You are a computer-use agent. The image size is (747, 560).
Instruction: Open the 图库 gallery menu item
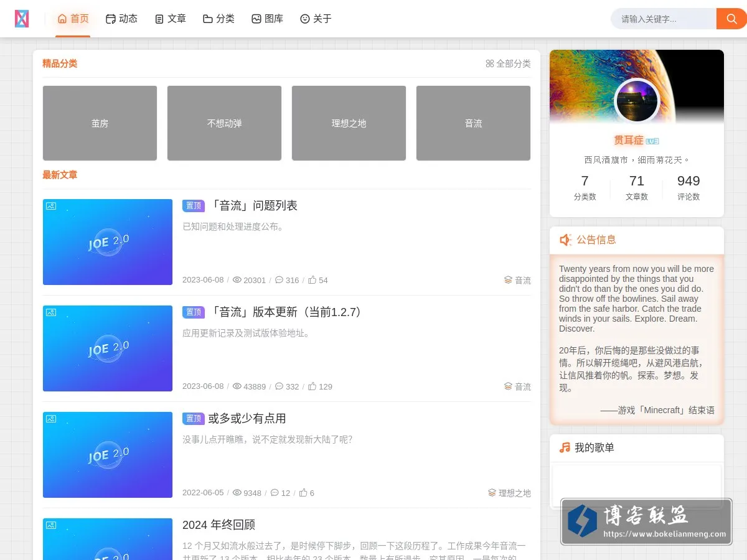[x=267, y=19]
